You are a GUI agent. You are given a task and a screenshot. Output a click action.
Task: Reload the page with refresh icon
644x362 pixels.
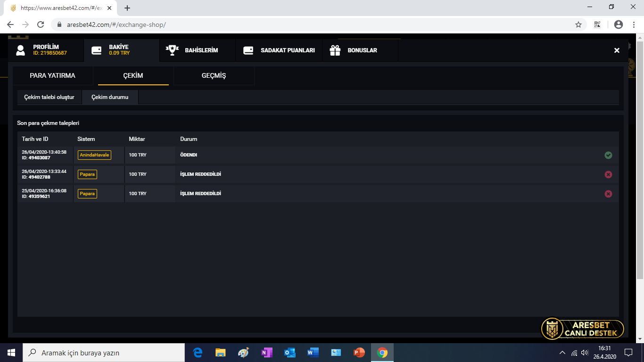click(41, 25)
